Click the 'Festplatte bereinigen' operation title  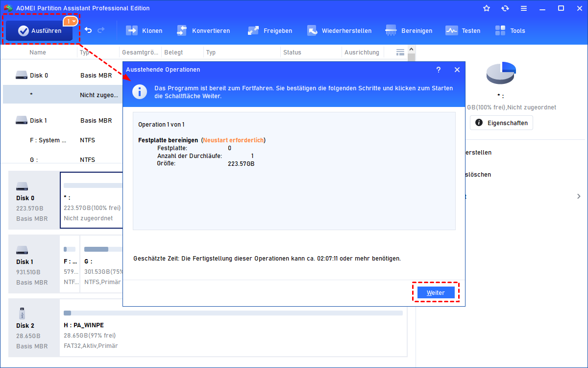click(168, 140)
